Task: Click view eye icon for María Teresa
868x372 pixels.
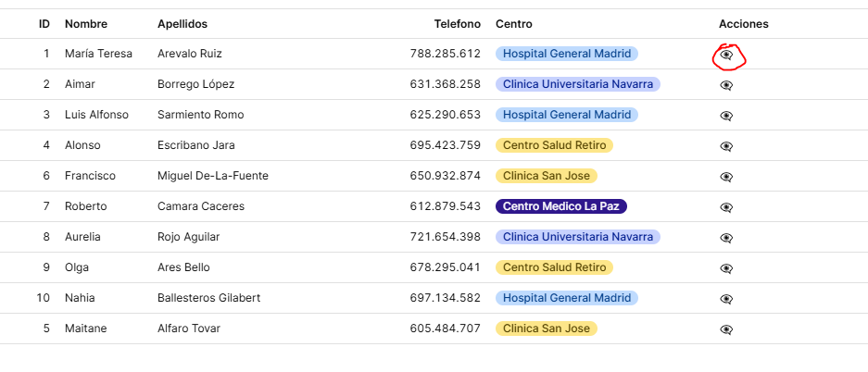Action: tap(727, 55)
